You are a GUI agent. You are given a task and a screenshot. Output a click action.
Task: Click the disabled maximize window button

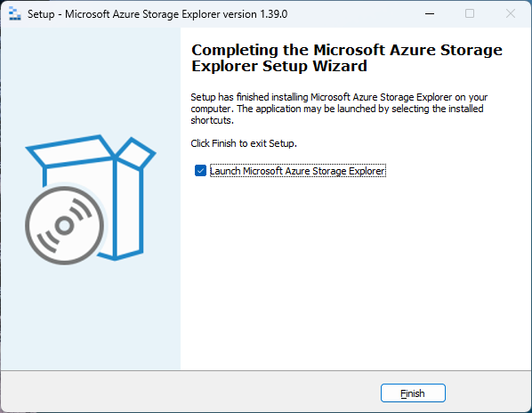470,14
